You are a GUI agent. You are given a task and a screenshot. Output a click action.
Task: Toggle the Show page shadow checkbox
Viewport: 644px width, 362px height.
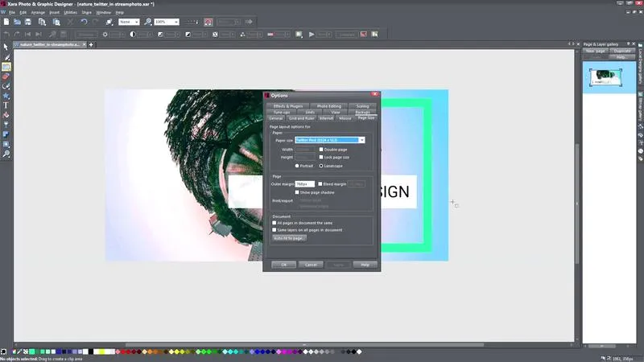pyautogui.click(x=297, y=192)
